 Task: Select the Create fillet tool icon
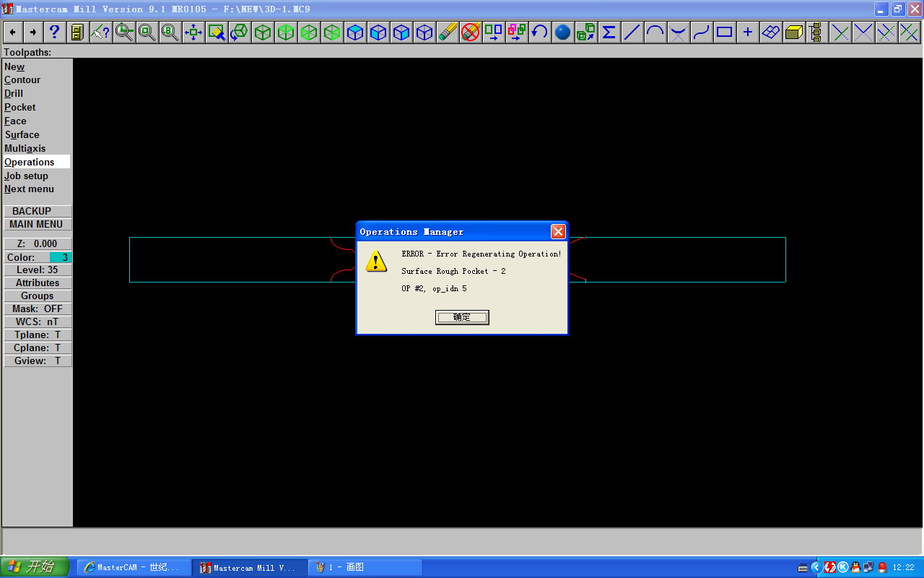679,32
